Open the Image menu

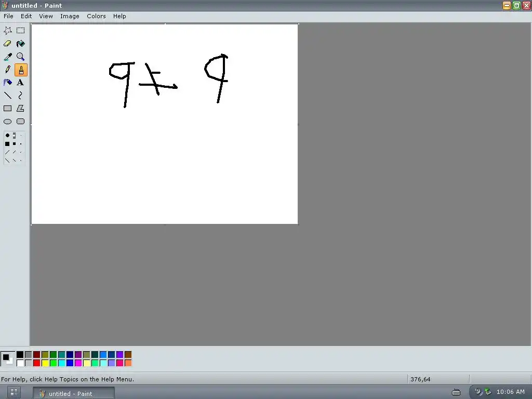(70, 16)
